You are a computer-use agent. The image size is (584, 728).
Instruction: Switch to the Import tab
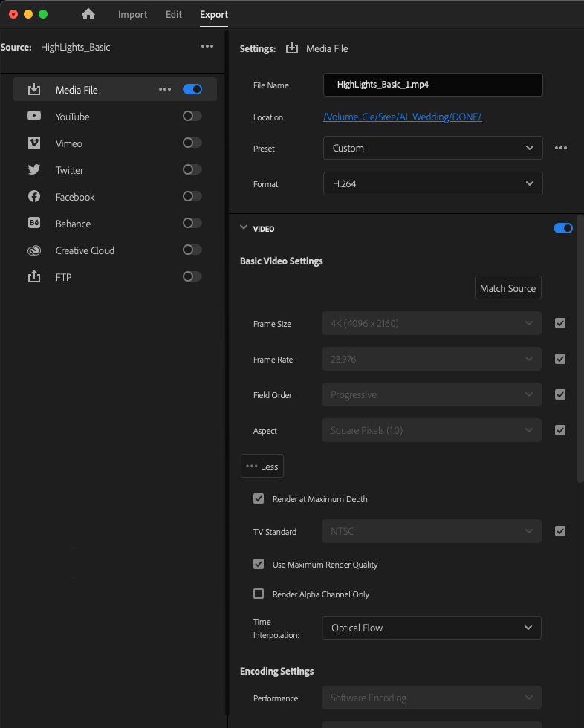(132, 14)
